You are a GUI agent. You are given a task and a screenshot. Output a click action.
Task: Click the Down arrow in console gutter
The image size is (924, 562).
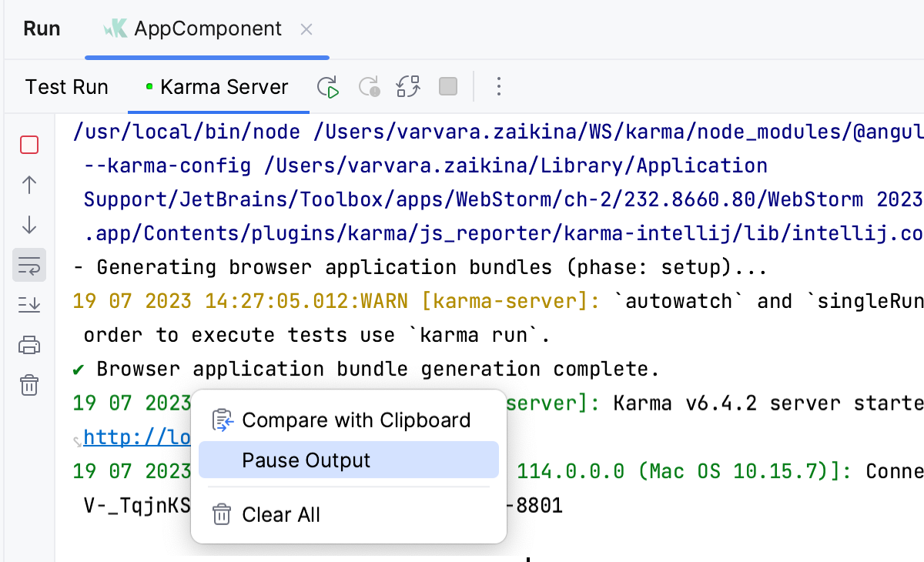tap(29, 225)
